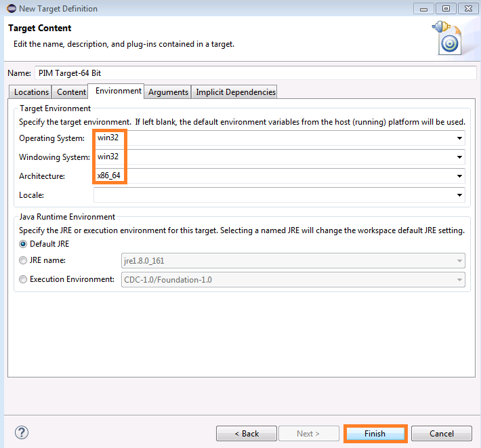Screen dimensions: 481x448
Task: Select the Environment tab
Action: [x=118, y=91]
